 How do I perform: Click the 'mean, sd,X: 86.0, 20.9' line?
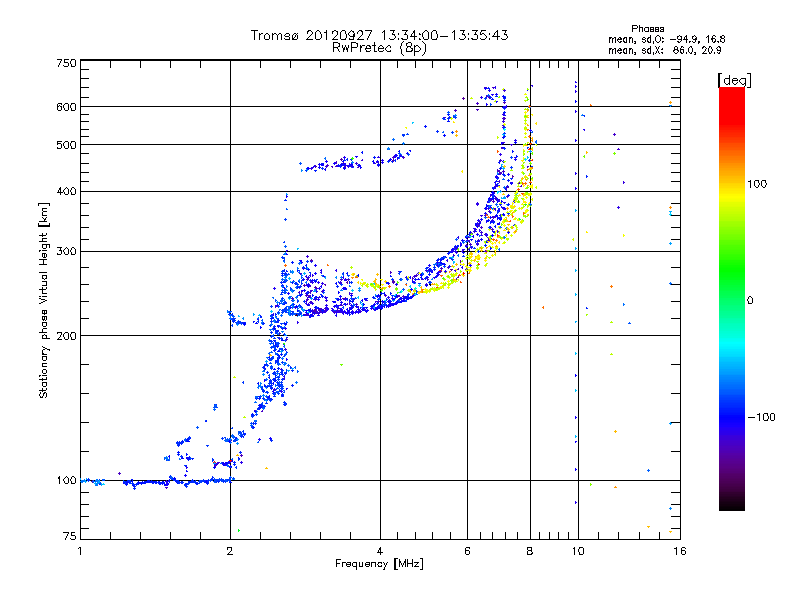(x=664, y=50)
